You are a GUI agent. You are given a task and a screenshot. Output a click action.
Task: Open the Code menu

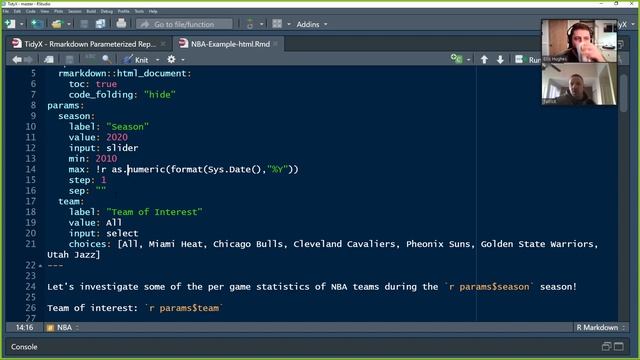click(31, 11)
